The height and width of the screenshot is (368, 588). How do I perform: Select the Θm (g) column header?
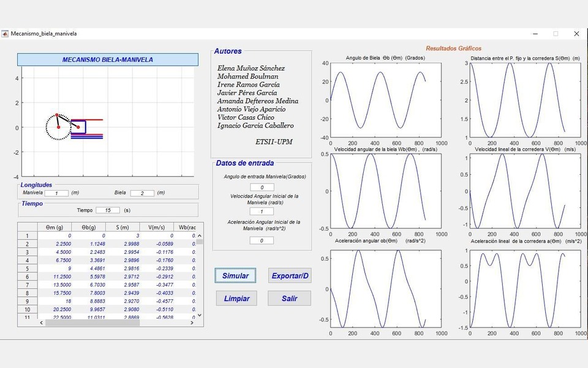point(55,227)
